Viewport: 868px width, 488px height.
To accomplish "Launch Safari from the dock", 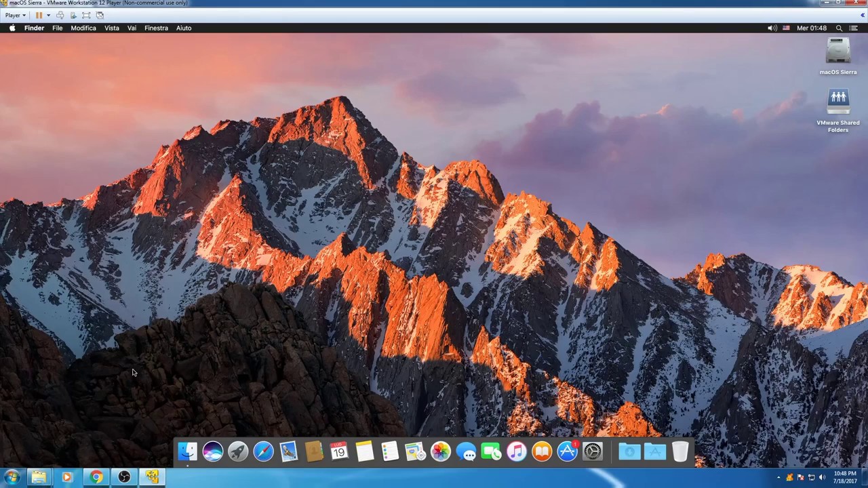I will point(264,451).
